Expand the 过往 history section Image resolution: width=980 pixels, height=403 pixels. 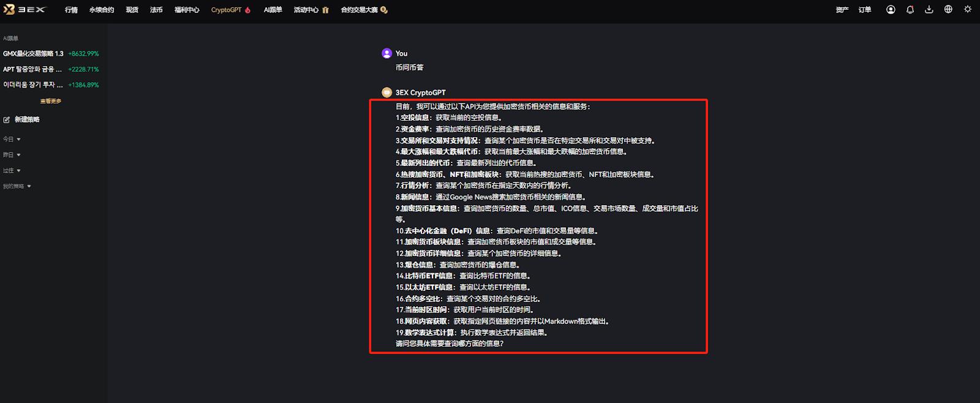12,171
